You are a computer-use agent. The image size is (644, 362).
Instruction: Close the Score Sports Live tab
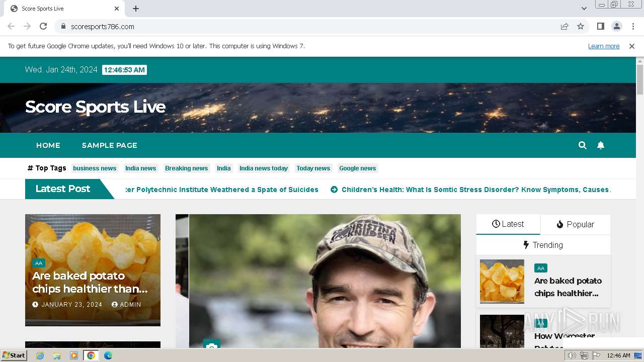tap(117, 9)
